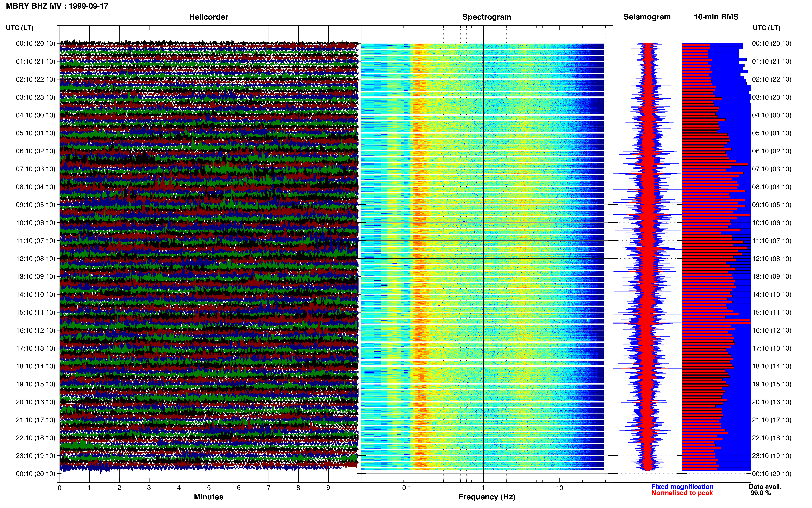Click the Seismogram panel heading

647,17
